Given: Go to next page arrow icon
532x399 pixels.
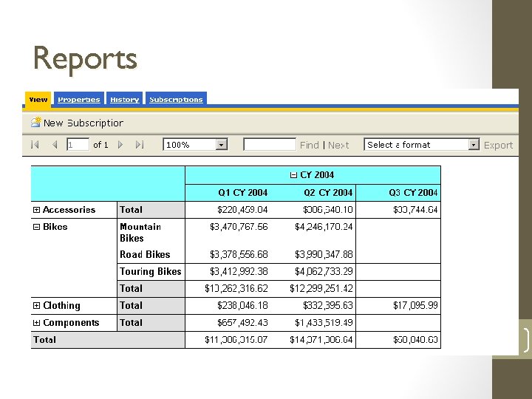Looking at the screenshot, I should 120,145.
